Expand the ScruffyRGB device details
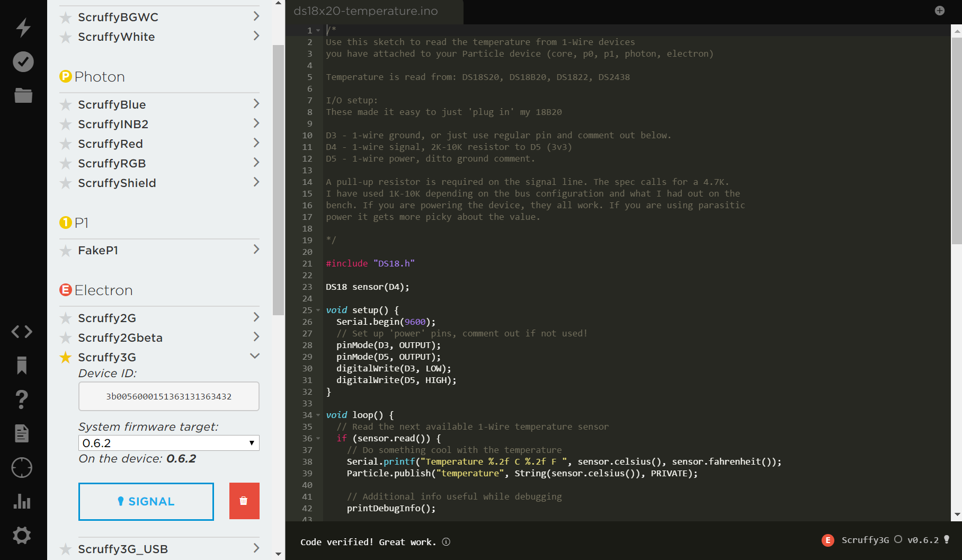The height and width of the screenshot is (560, 962). tap(256, 163)
